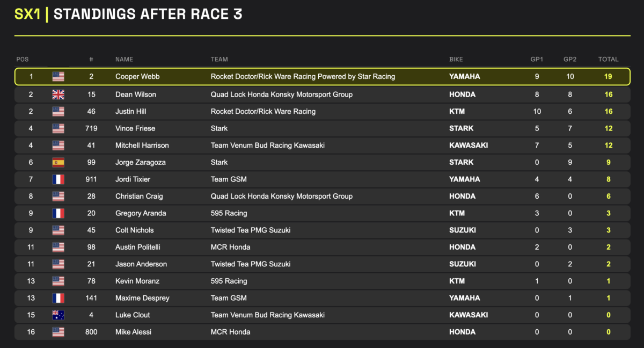The width and height of the screenshot is (644, 348).
Task: Click the British flag beside Dean Wilson
Action: pos(58,95)
